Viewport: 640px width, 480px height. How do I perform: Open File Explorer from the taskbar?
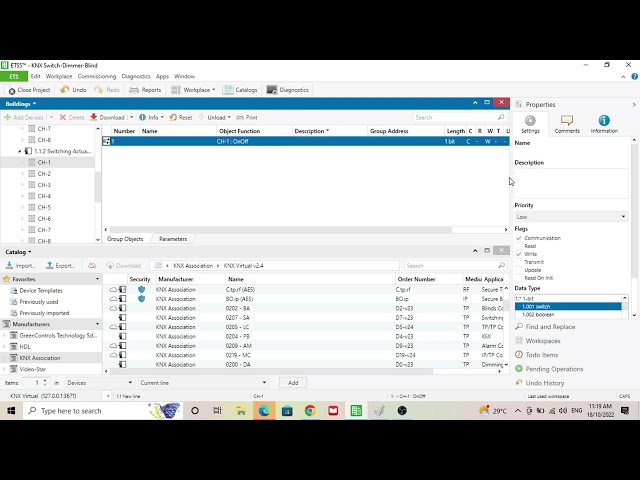(241, 411)
